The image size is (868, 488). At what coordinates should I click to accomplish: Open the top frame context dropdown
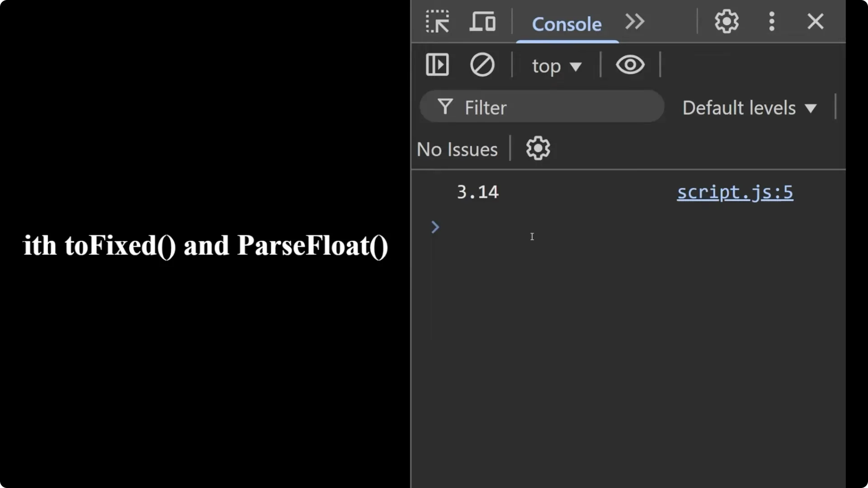(556, 66)
